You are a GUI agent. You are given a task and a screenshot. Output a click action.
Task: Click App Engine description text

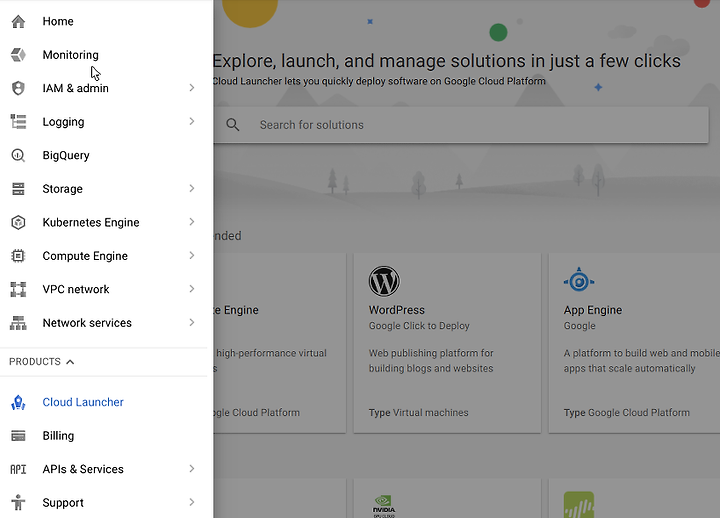pos(641,360)
